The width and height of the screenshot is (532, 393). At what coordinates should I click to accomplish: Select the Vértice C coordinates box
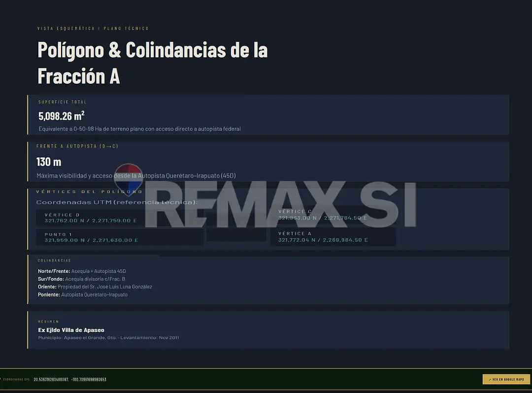[333, 215]
